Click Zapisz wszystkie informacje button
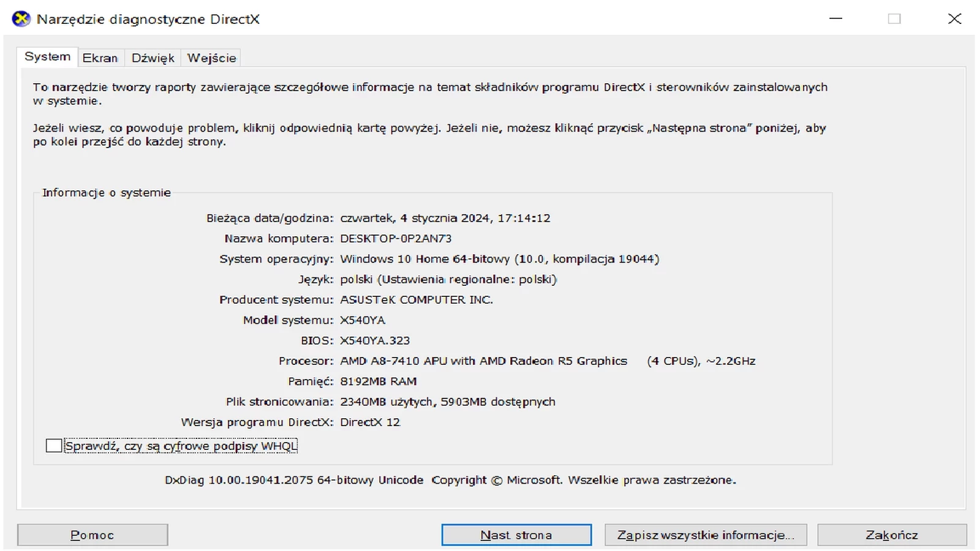The image size is (980, 551). click(x=706, y=535)
